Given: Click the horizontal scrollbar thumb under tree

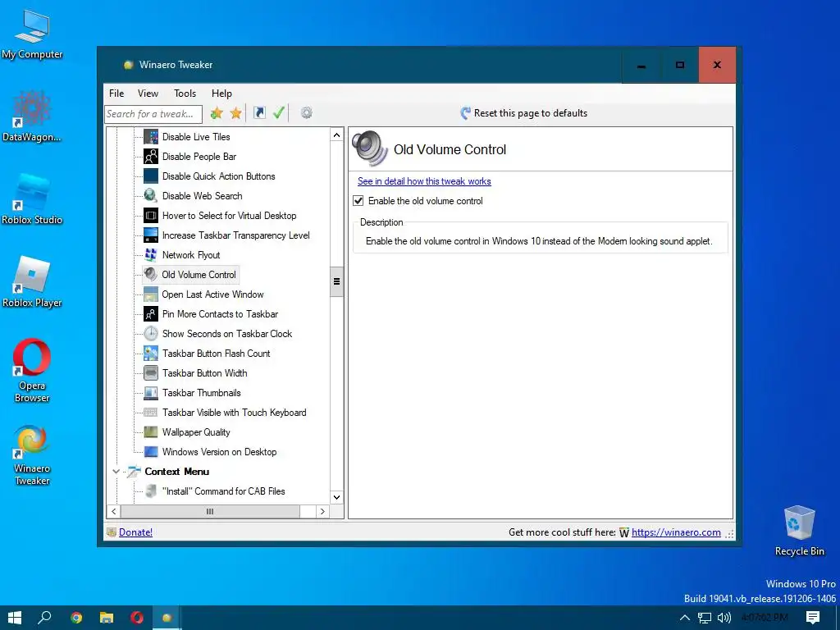Looking at the screenshot, I should [x=209, y=512].
